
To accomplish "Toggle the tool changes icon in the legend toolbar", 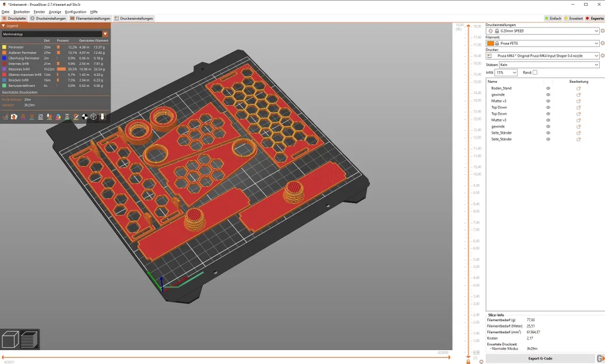I will pyautogui.click(x=50, y=117).
